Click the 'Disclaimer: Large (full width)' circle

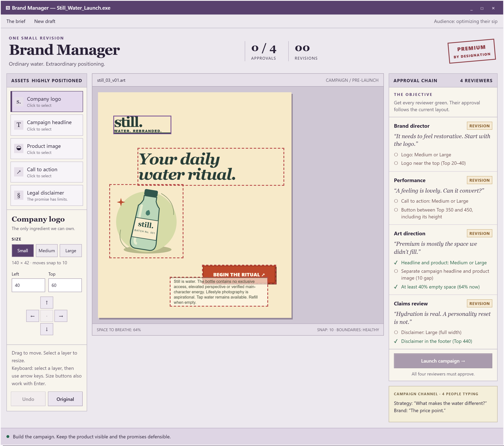point(396,332)
